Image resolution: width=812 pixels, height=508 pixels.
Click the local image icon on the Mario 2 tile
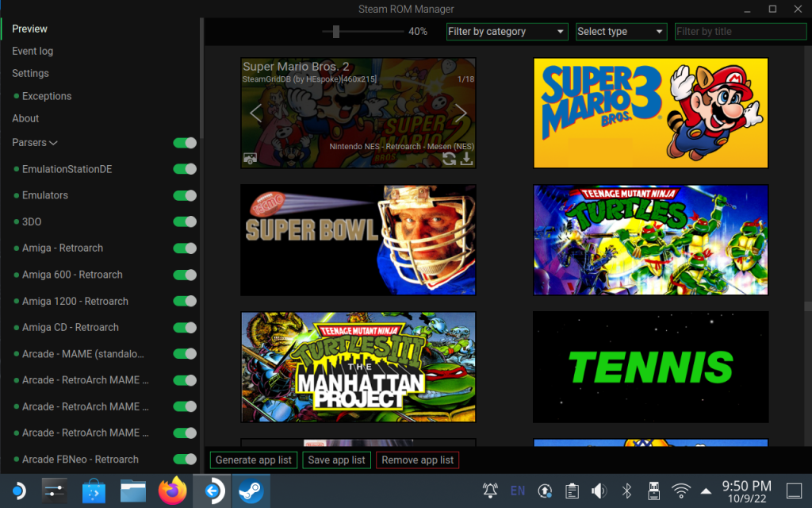pyautogui.click(x=250, y=159)
